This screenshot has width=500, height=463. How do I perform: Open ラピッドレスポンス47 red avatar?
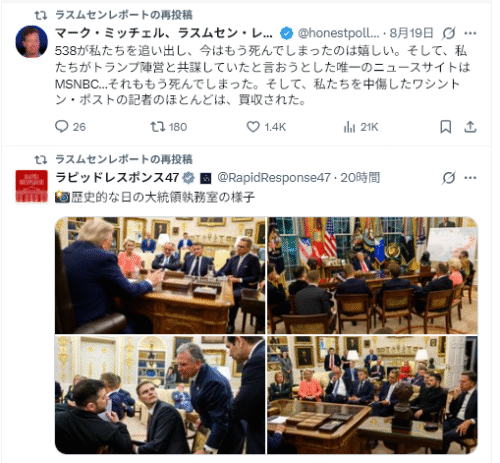point(32,186)
